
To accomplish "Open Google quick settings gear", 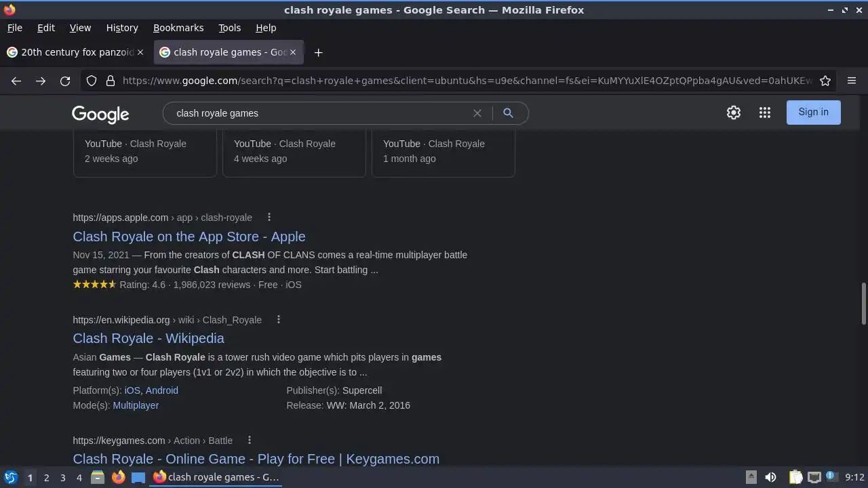I will 734,113.
